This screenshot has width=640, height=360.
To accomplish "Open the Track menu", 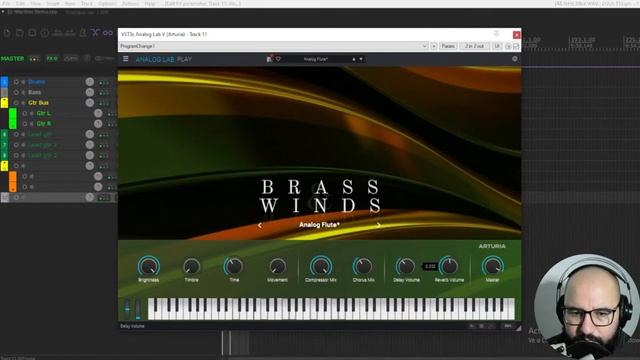I will click(x=87, y=3).
